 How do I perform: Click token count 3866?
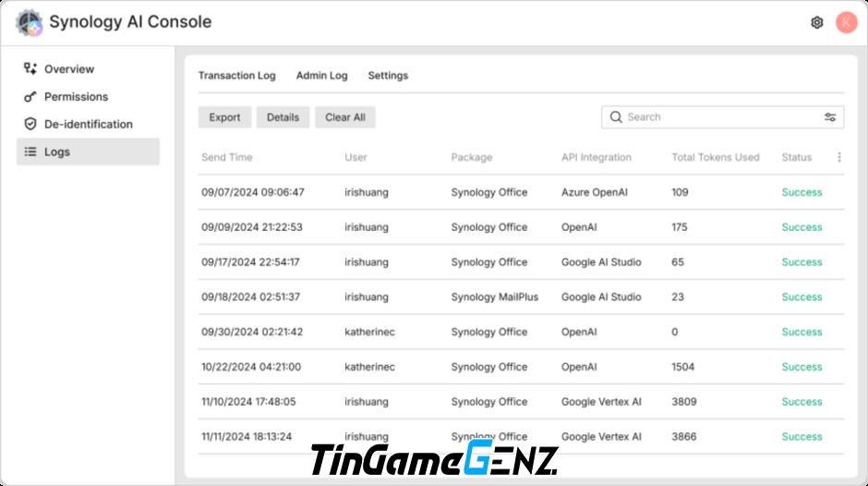(684, 437)
